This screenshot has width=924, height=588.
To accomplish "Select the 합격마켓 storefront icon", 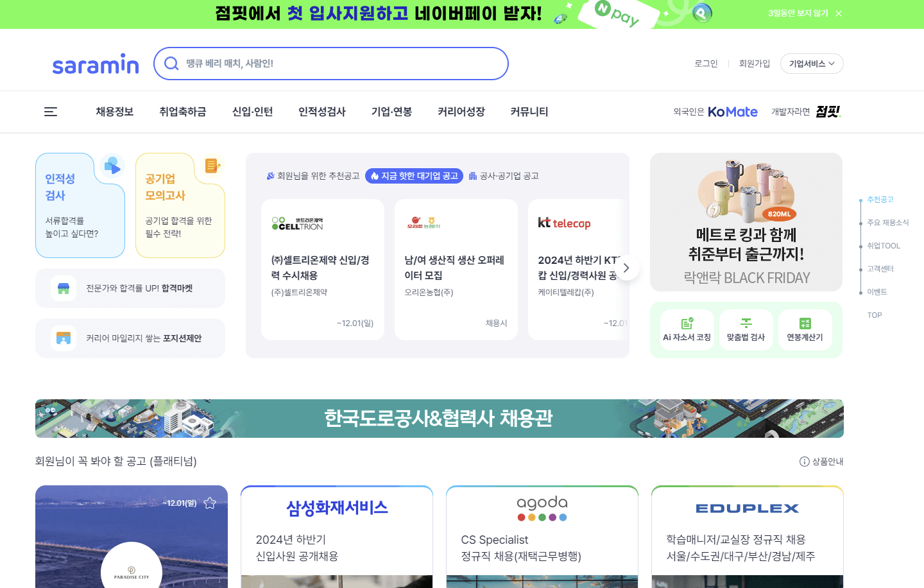I will pyautogui.click(x=63, y=288).
